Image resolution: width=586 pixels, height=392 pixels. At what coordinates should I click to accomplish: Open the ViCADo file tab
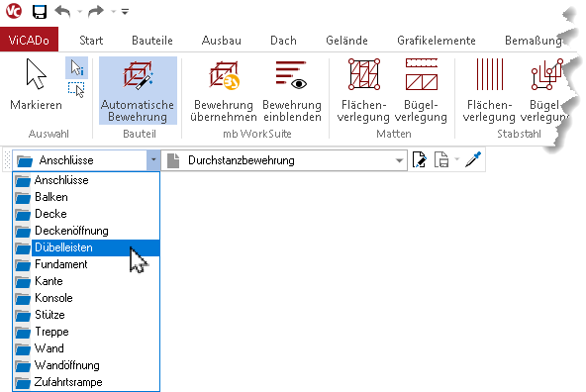pos(29,40)
